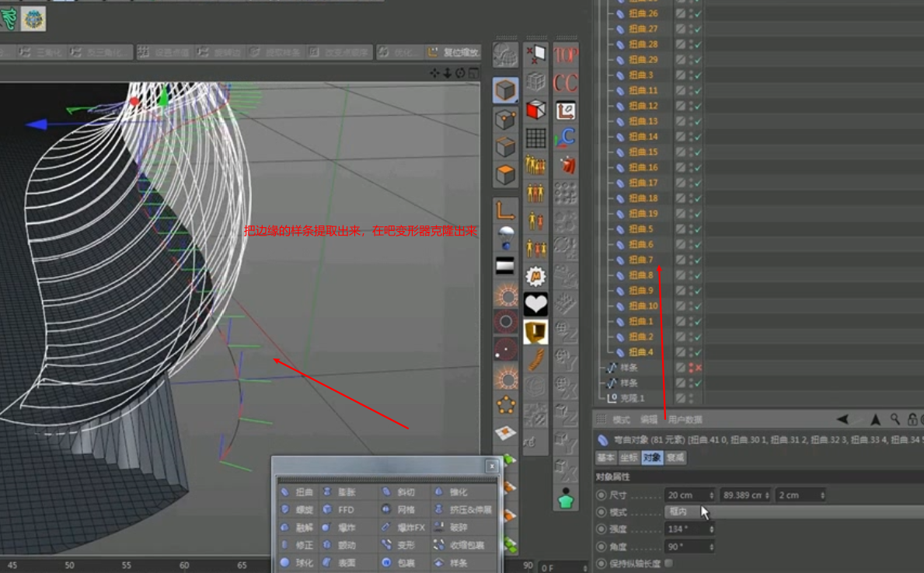
Task: Toggle enable checkmark for 扭曲.26
Action: (699, 13)
